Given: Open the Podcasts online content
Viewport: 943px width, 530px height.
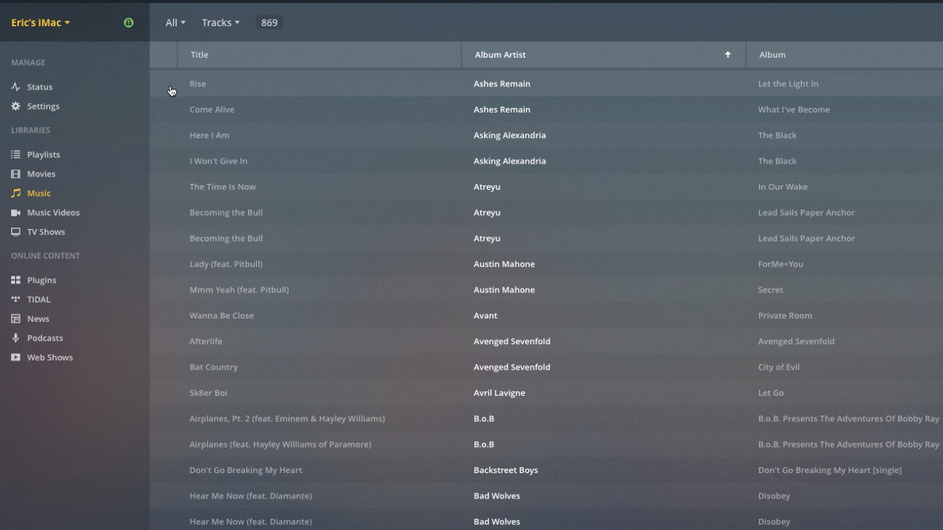Looking at the screenshot, I should [45, 337].
